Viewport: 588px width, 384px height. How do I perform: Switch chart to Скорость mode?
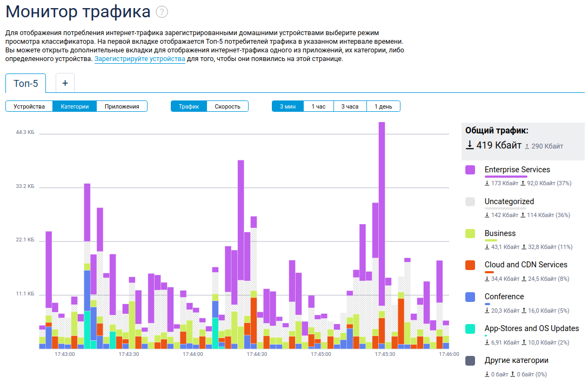pyautogui.click(x=228, y=106)
